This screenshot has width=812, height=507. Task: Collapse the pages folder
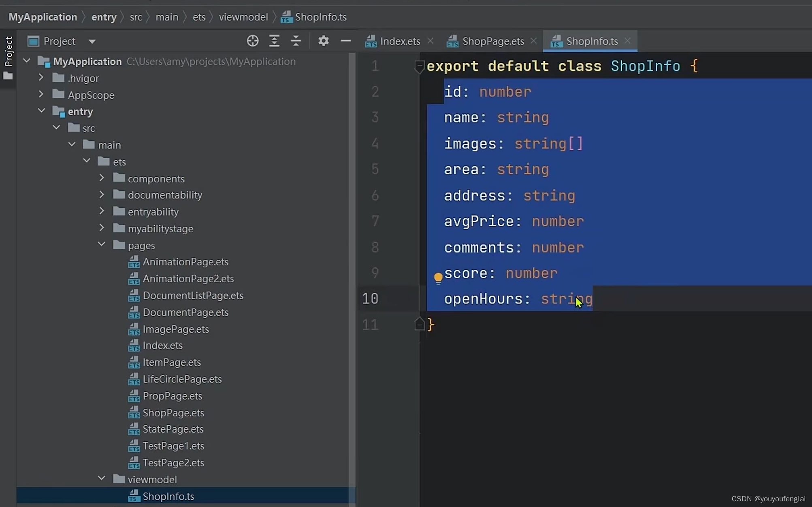[102, 244]
